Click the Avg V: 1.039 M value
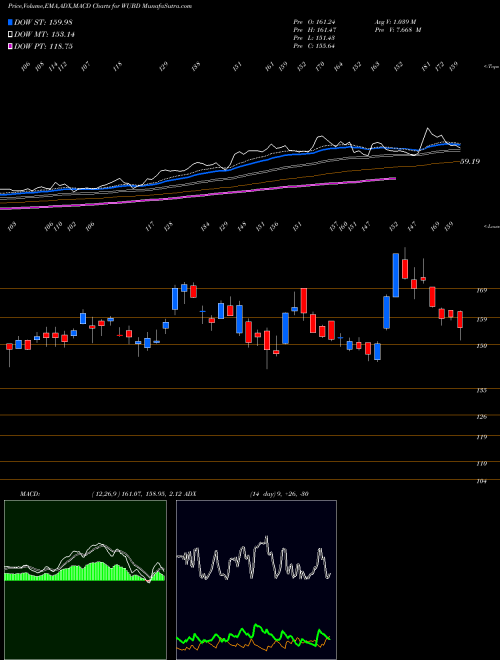500x660 pixels. pyautogui.click(x=395, y=22)
